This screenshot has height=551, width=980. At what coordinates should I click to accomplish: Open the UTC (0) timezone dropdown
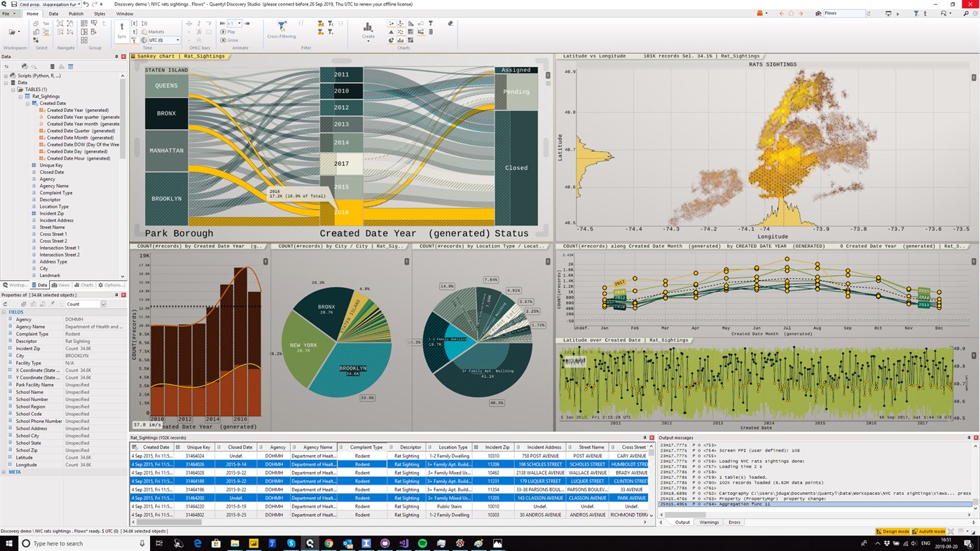click(177, 39)
